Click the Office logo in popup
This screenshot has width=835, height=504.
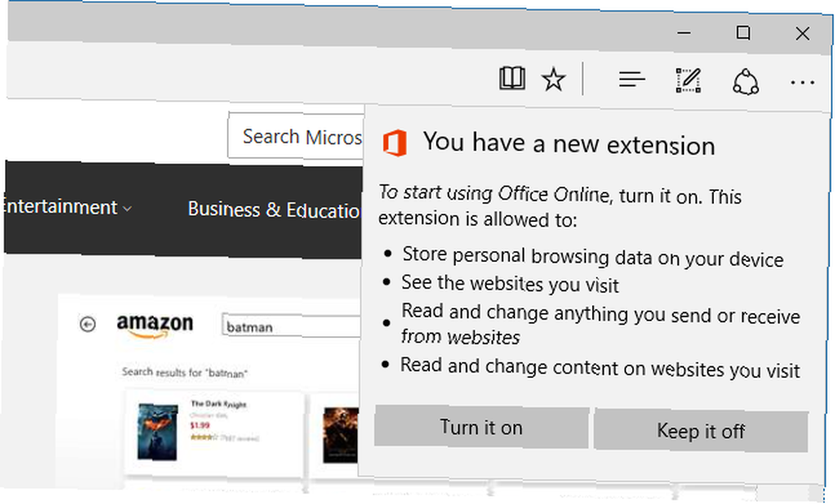click(395, 143)
